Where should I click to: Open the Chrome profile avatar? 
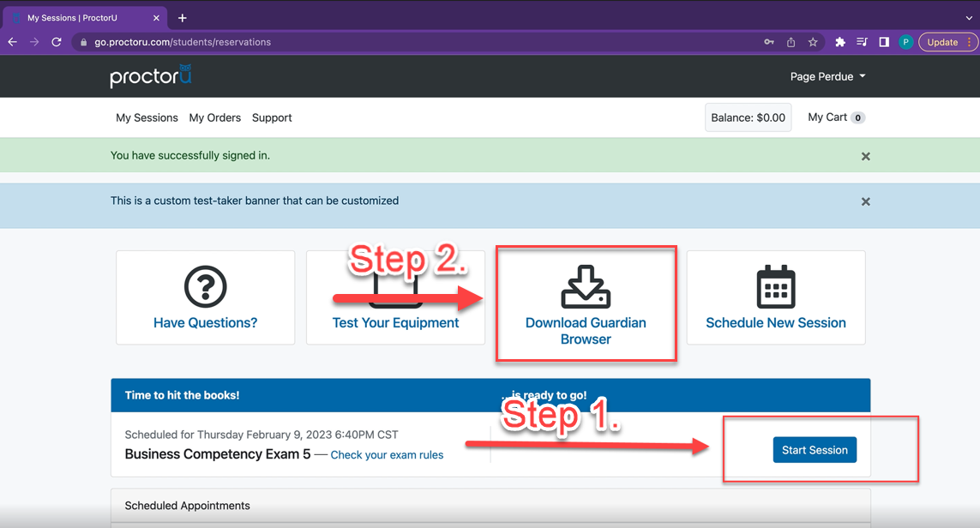[x=905, y=42]
